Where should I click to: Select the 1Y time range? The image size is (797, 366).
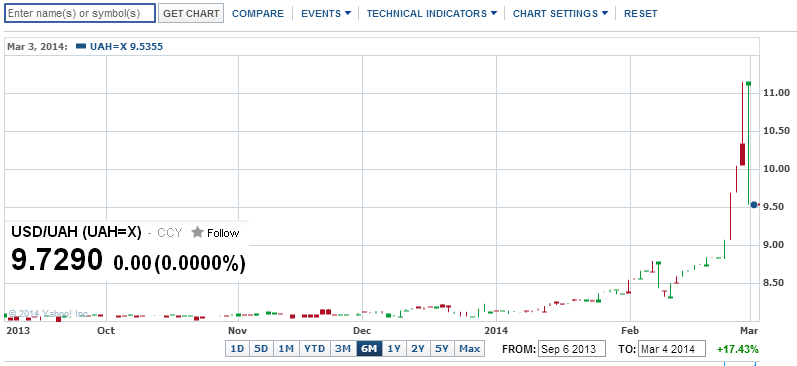pos(394,349)
